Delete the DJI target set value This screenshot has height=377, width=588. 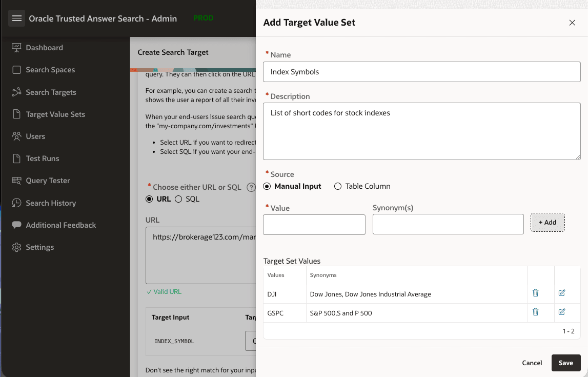[x=535, y=292]
